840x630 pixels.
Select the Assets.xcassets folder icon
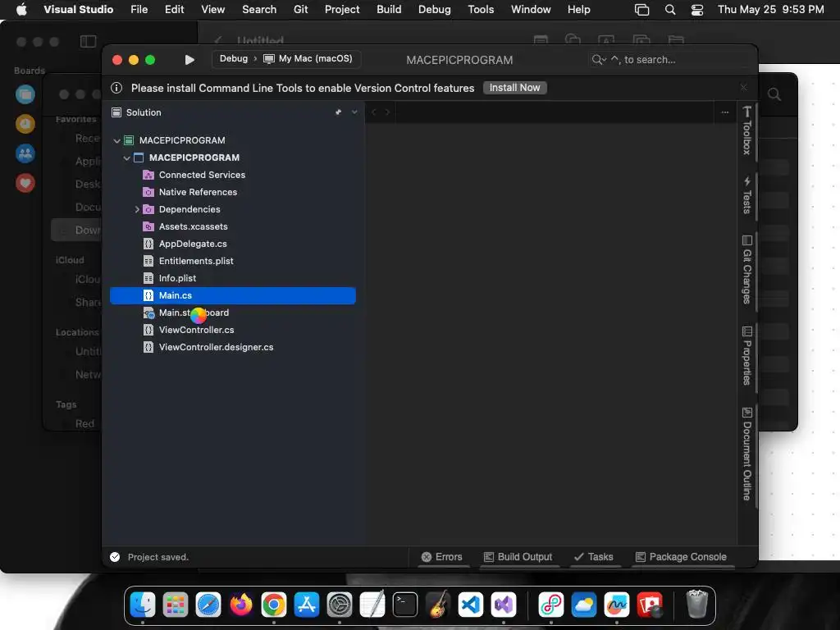click(x=148, y=226)
